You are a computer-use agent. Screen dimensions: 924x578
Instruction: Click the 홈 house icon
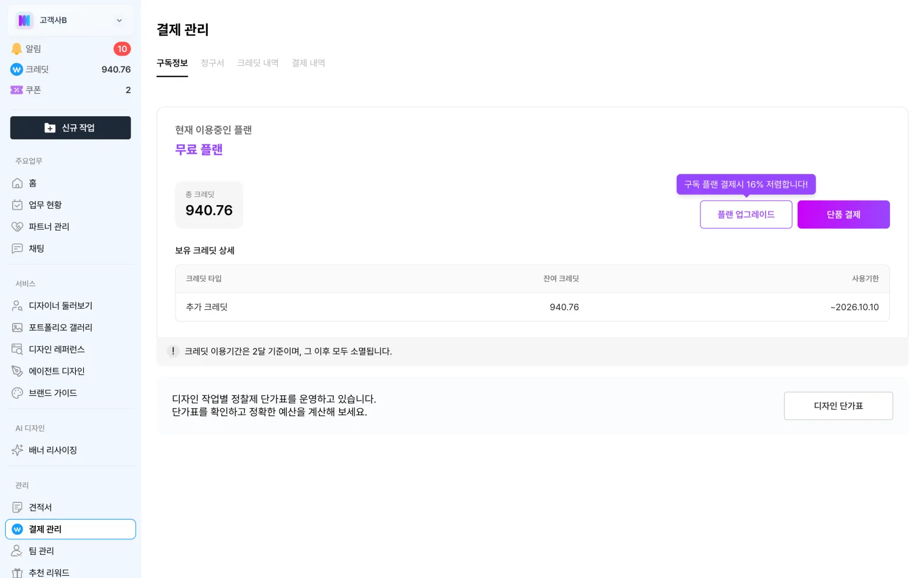tap(17, 183)
